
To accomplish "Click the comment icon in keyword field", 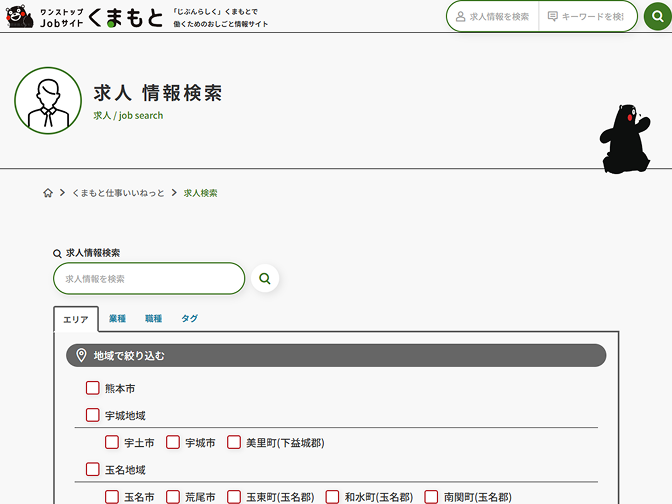I will tap(553, 16).
